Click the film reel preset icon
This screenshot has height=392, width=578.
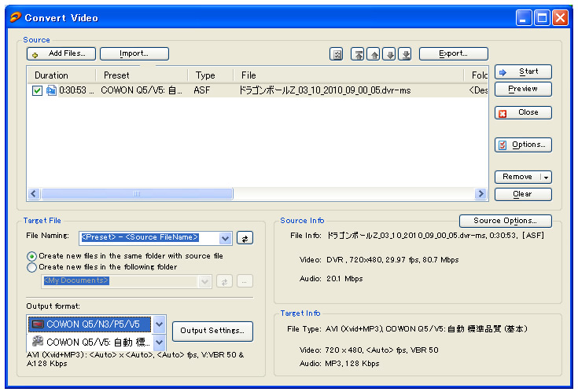(x=38, y=342)
